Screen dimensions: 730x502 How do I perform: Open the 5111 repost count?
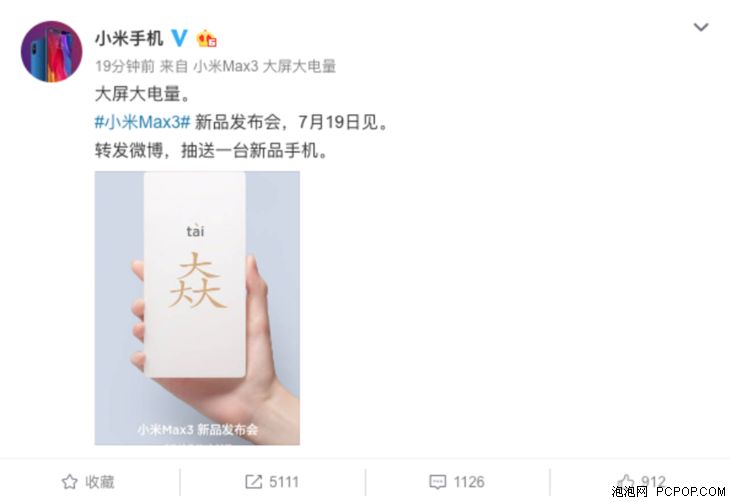(x=284, y=482)
